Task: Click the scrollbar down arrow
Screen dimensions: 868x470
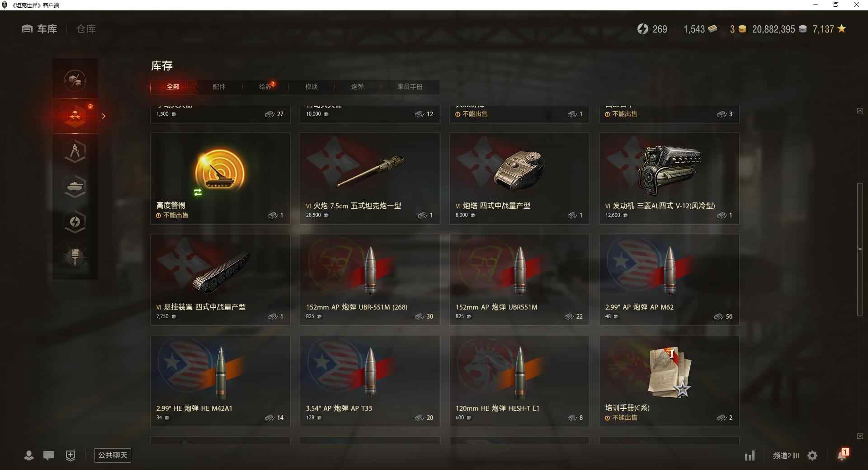Action: (x=860, y=436)
